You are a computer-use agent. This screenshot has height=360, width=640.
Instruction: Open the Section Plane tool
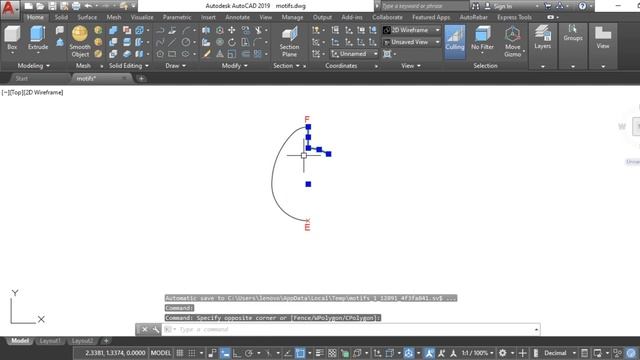[289, 41]
